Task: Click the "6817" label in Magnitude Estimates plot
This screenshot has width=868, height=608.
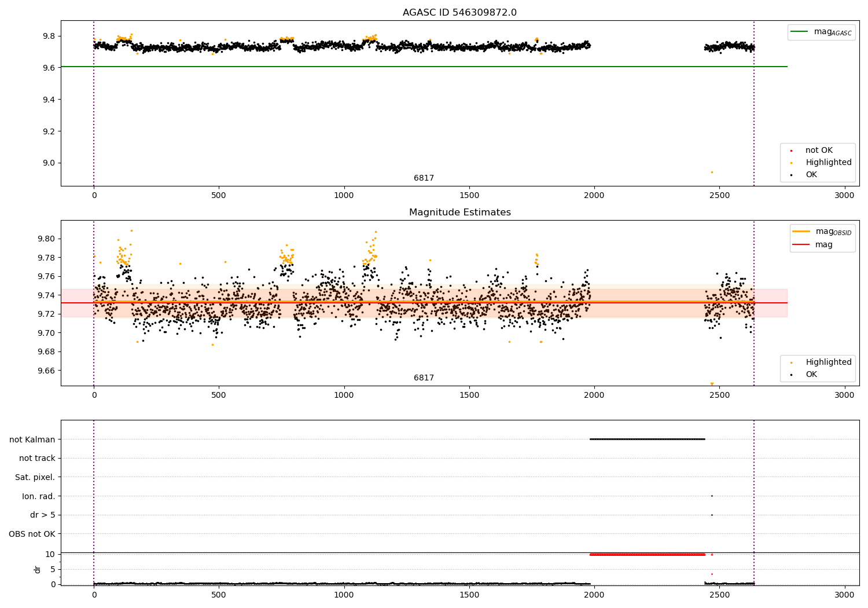Action: (x=424, y=378)
